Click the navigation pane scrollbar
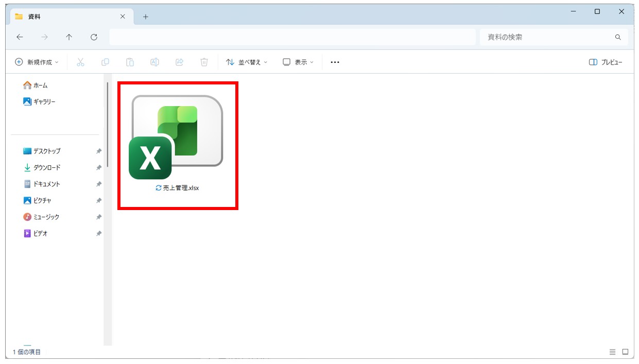Viewport: 639px width, 364px height. [108, 124]
